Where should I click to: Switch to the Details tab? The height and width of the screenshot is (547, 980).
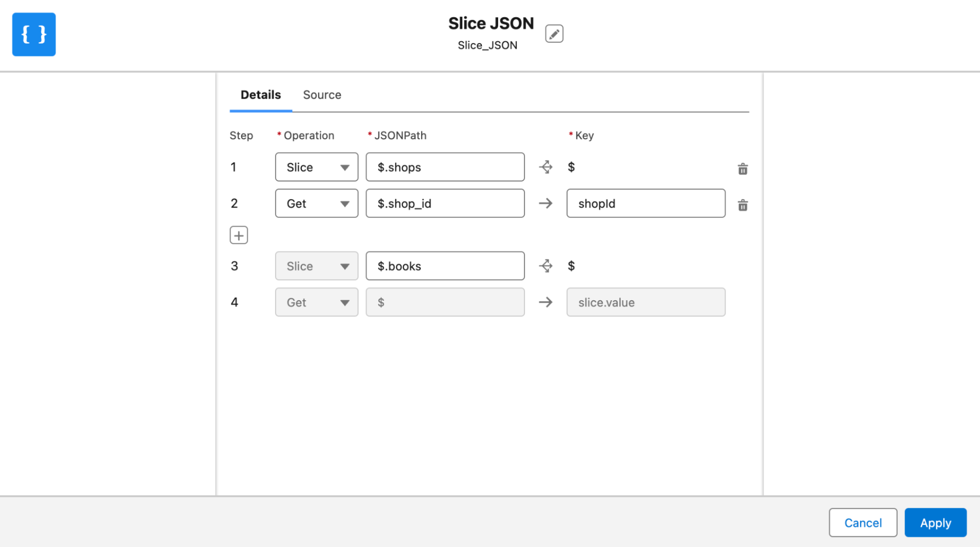260,95
